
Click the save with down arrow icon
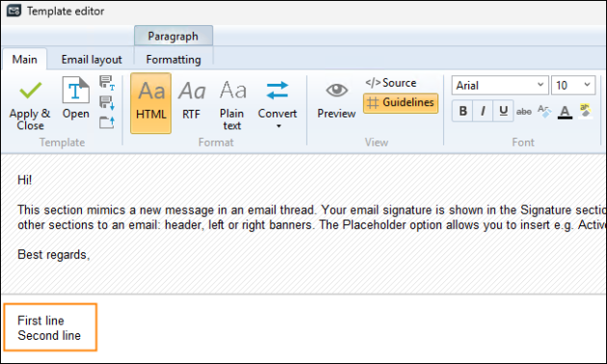point(107,103)
